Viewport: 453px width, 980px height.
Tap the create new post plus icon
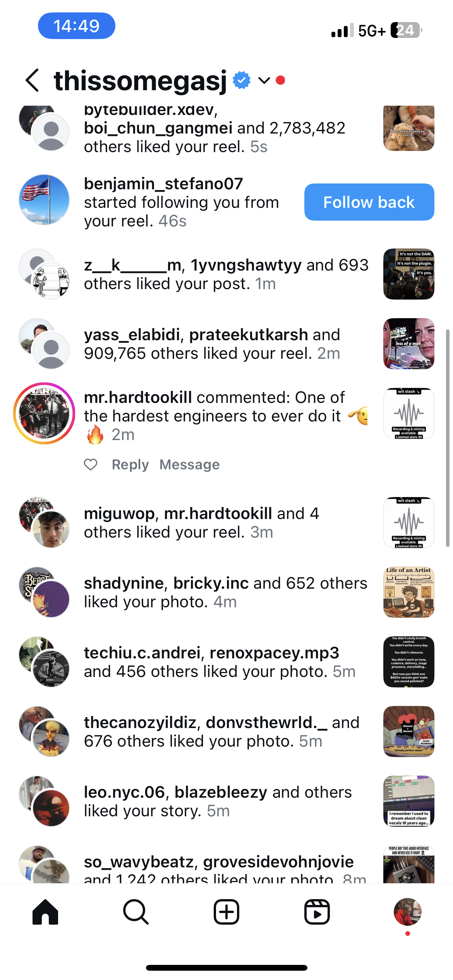[x=226, y=912]
